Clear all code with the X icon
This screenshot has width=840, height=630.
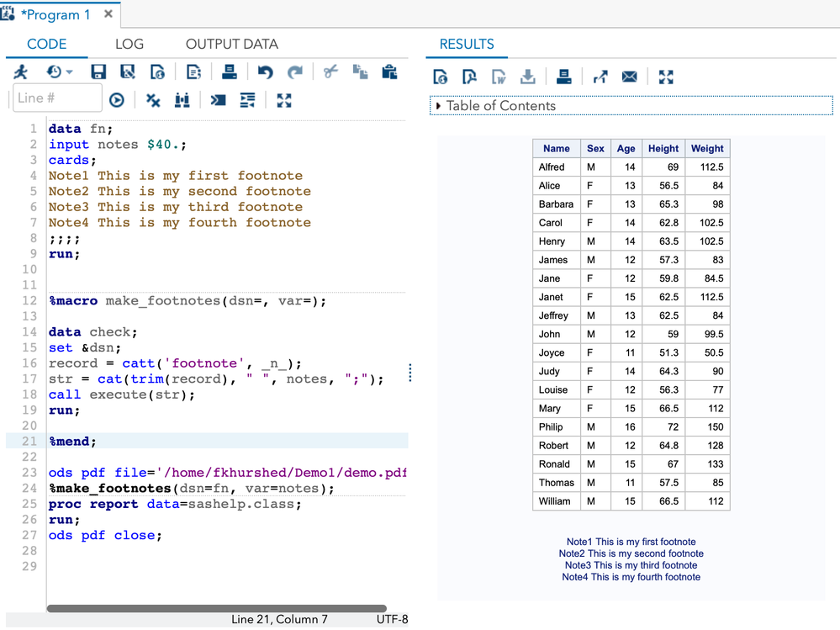coord(153,100)
